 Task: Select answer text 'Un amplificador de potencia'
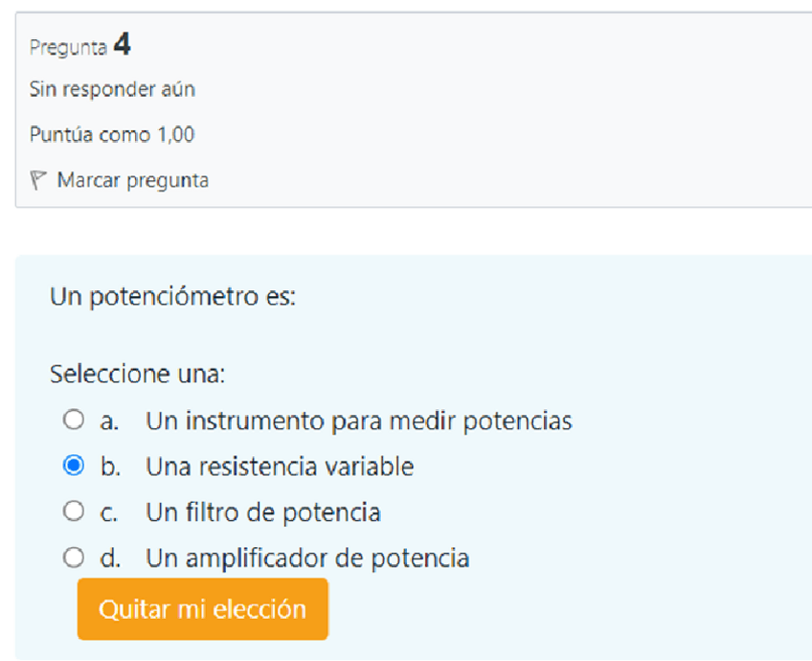pos(307,558)
